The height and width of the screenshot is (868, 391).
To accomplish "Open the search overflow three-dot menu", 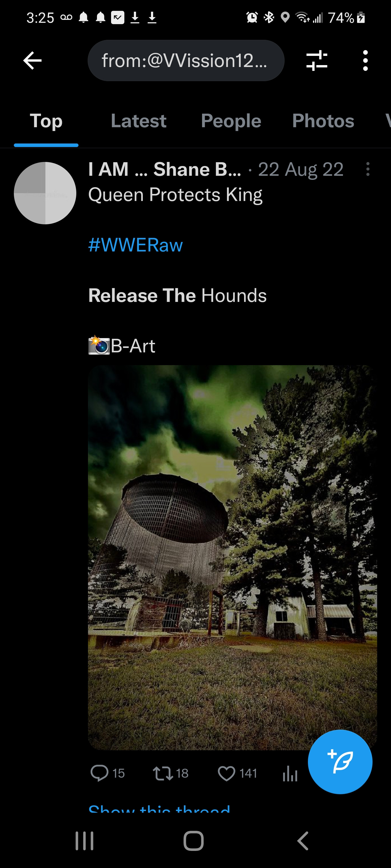I will (x=365, y=61).
